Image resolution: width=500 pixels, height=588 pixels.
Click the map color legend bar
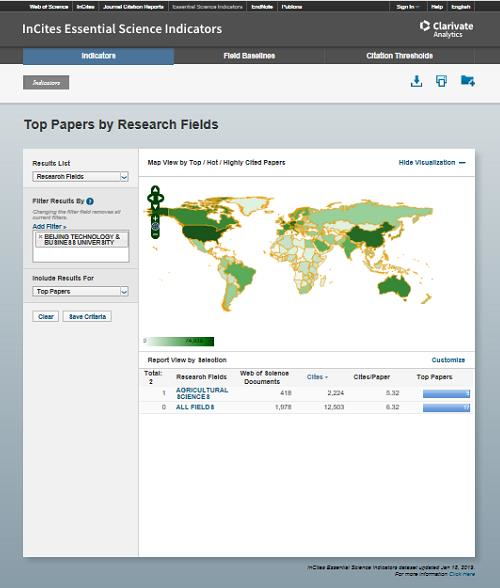(179, 341)
